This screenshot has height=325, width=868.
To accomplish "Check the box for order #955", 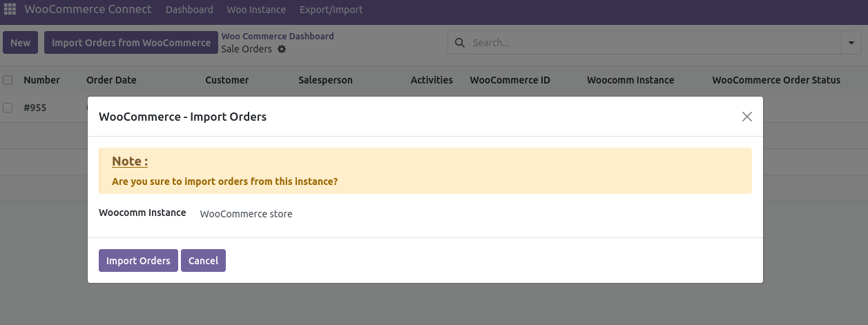I will click(8, 108).
